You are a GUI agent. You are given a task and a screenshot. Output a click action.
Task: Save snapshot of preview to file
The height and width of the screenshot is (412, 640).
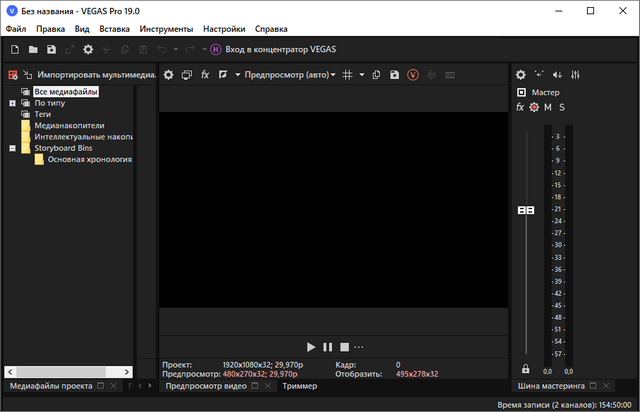395,75
